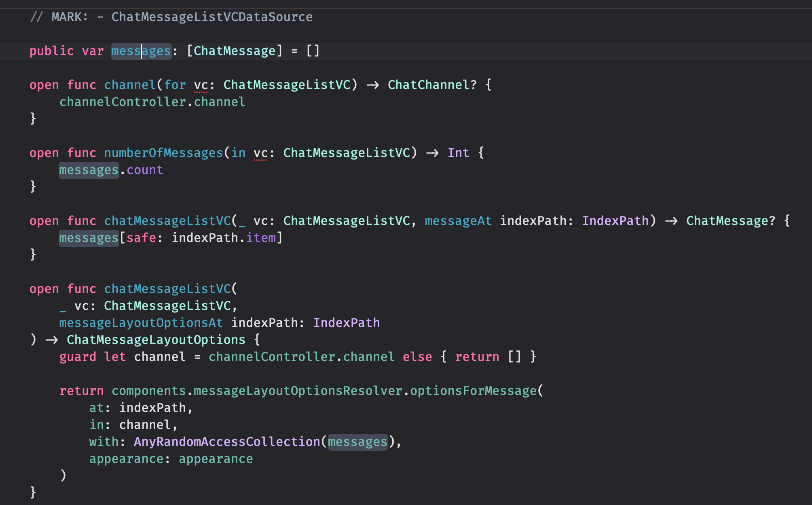Click the 'guard' keyword
Viewport: 812px width, 505px height.
(78, 357)
